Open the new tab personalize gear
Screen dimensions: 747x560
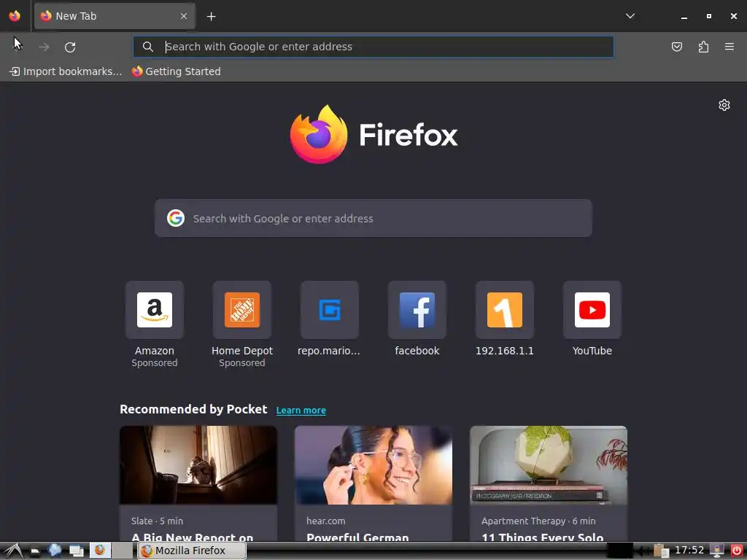click(724, 105)
